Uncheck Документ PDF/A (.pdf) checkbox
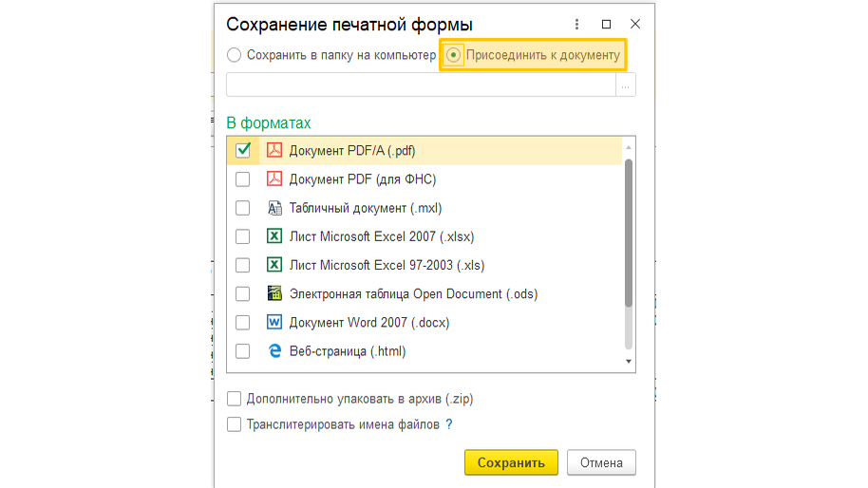 click(x=242, y=151)
